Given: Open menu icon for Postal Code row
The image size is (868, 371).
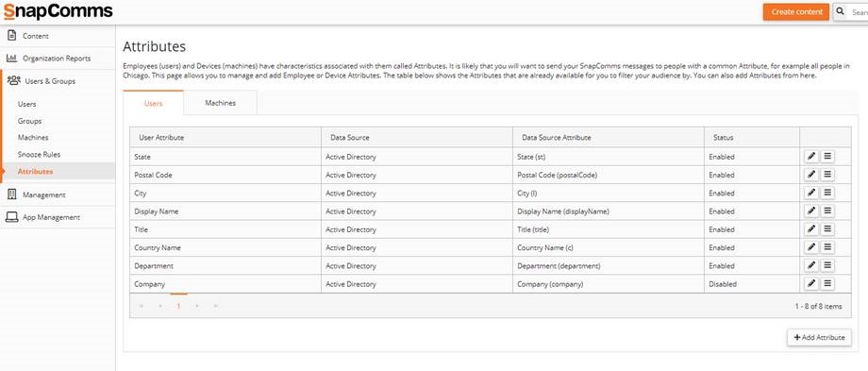Looking at the screenshot, I should point(827,175).
